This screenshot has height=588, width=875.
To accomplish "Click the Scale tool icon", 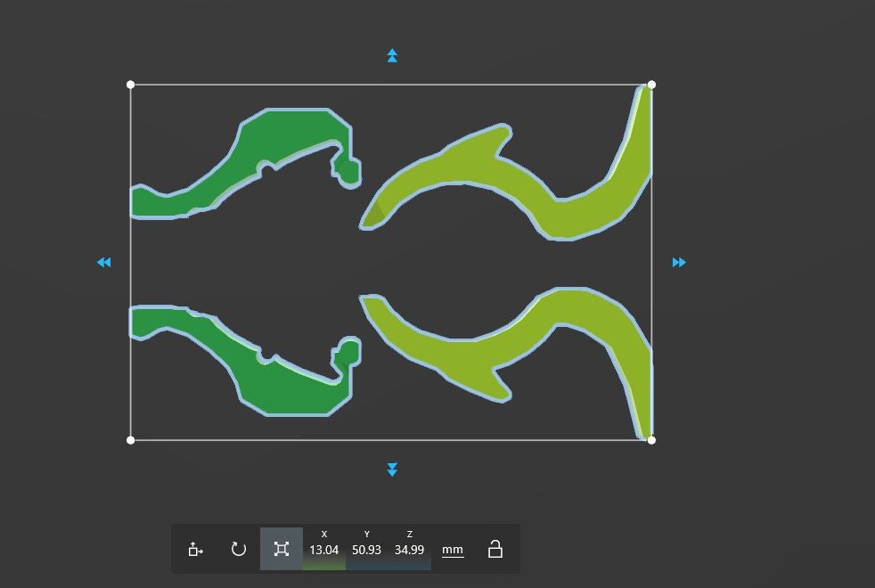I will tap(282, 549).
